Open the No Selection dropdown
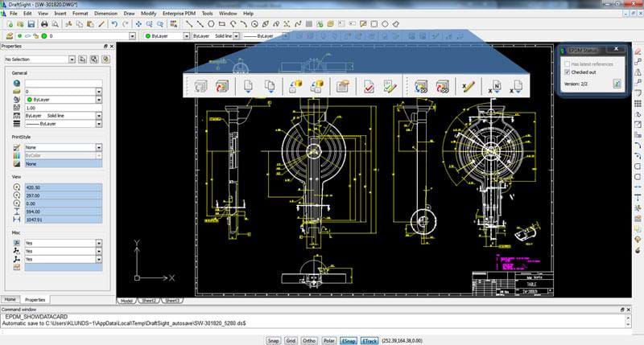The width and height of the screenshot is (644, 345). point(71,60)
